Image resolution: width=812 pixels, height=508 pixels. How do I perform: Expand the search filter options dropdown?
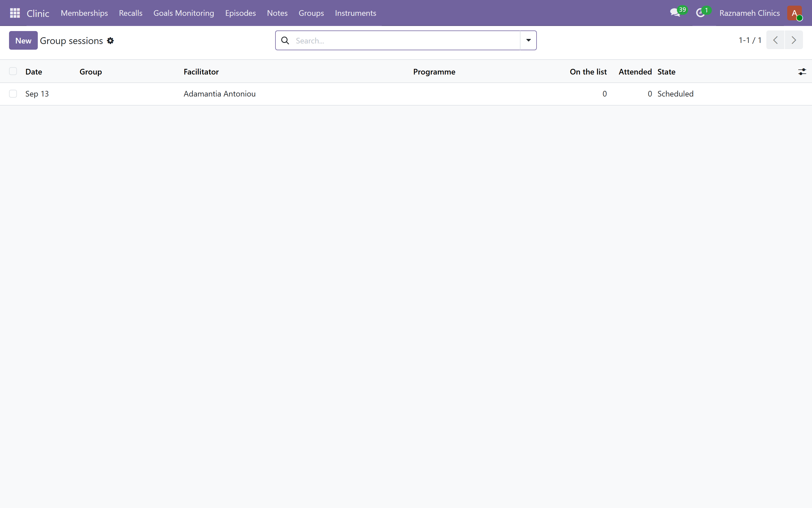point(528,40)
